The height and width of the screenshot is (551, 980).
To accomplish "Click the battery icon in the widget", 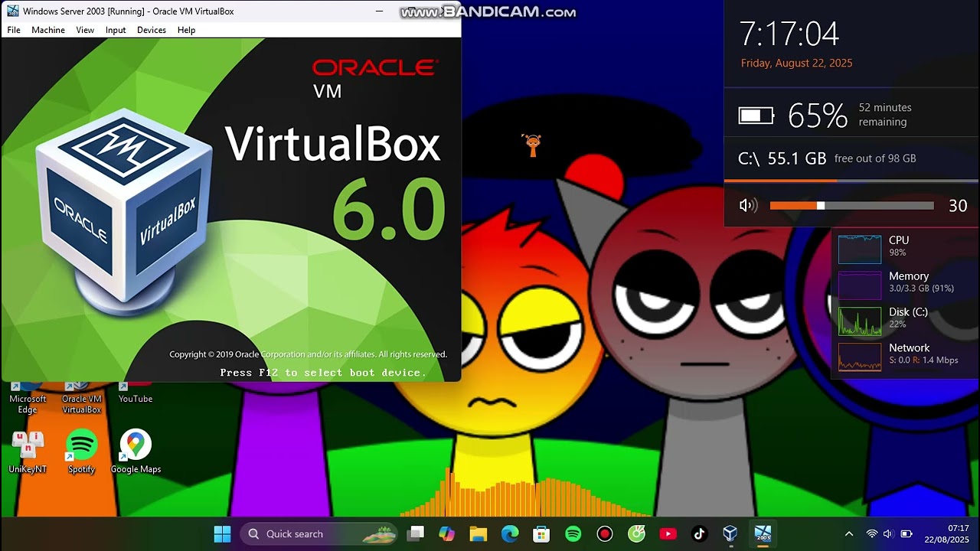I will (756, 116).
